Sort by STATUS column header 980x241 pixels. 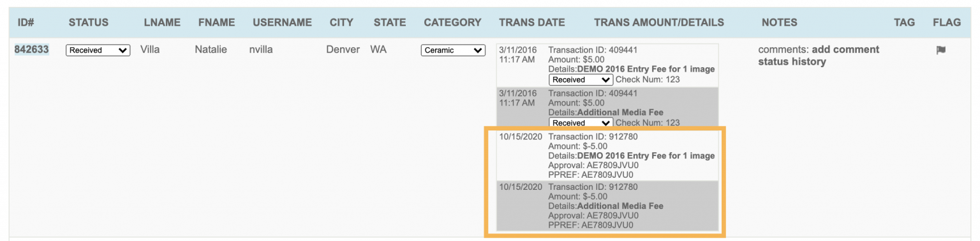point(89,22)
